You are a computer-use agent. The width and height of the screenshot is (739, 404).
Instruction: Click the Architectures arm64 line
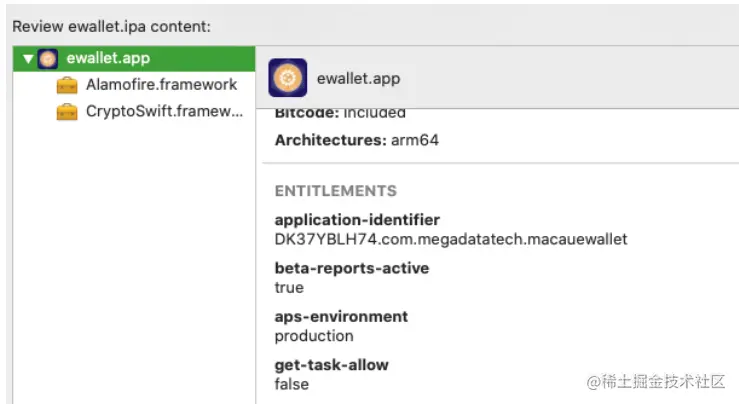(x=356, y=141)
